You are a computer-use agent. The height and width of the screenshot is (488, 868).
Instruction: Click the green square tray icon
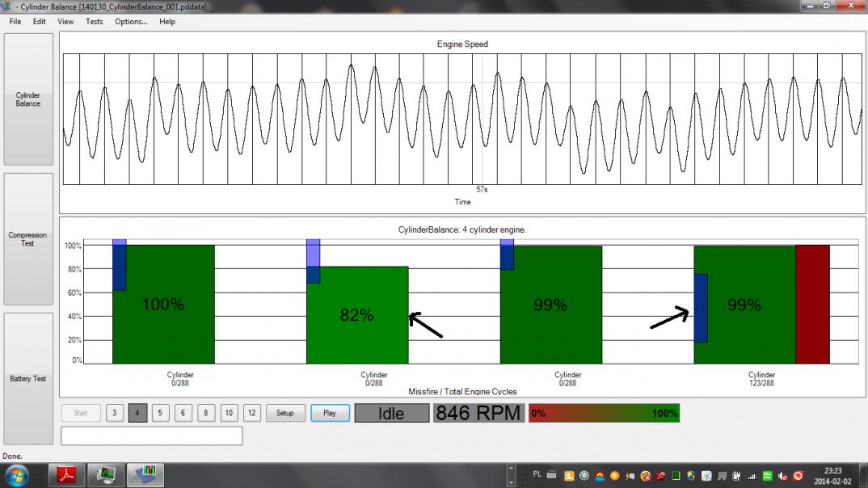click(676, 476)
